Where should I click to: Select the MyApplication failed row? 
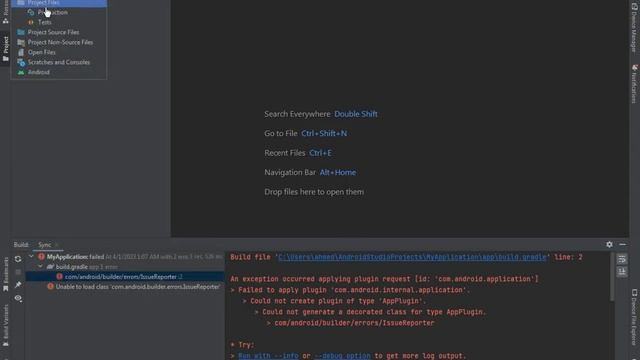click(x=125, y=257)
